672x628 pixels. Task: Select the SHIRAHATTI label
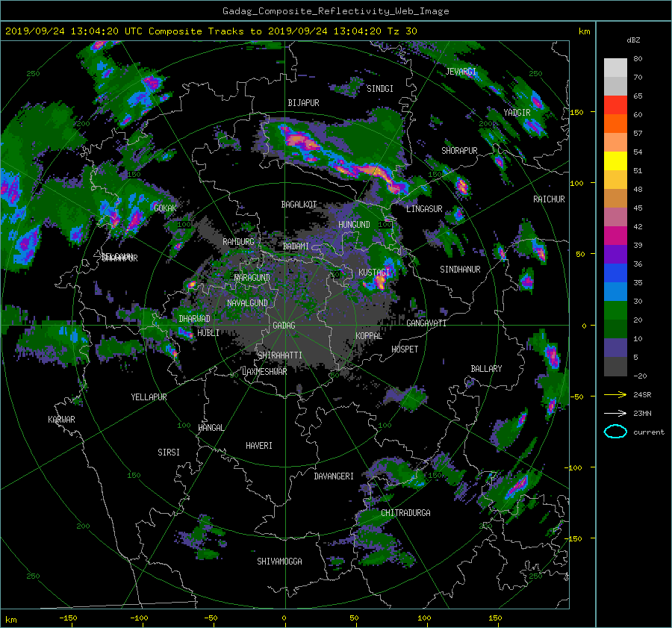280,355
